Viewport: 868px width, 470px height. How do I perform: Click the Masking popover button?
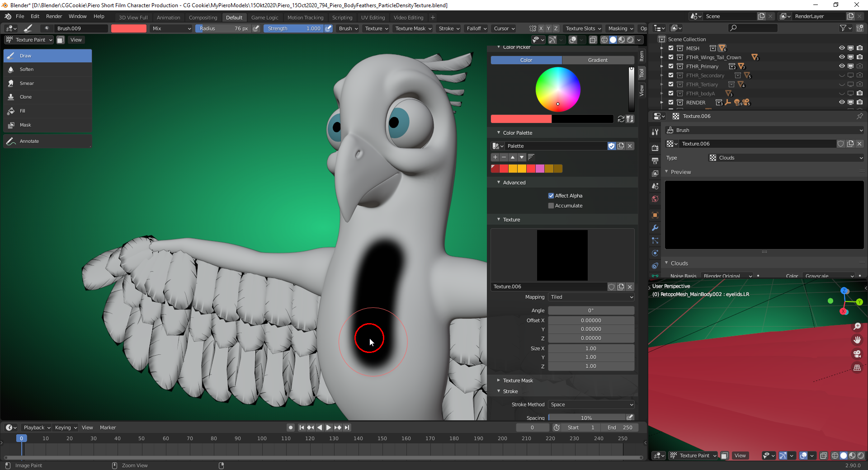pos(620,28)
